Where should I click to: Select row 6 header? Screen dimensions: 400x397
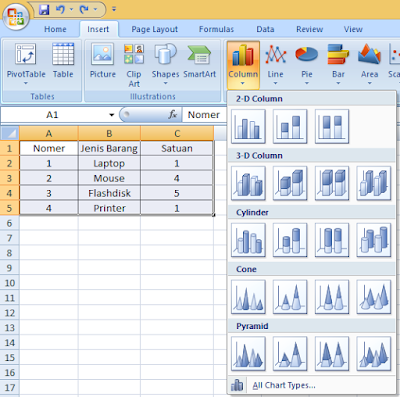(9, 223)
